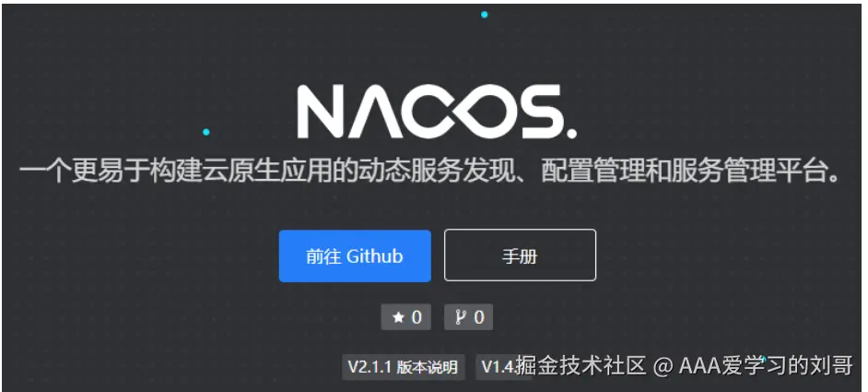The width and height of the screenshot is (868, 392).
Task: Select the star count number badge
Action: [405, 317]
